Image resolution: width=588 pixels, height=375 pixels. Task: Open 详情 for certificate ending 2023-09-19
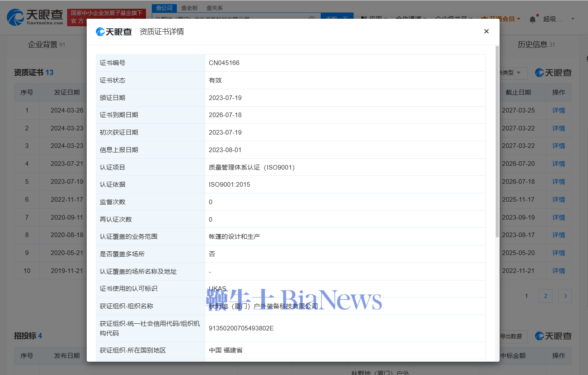tap(558, 217)
